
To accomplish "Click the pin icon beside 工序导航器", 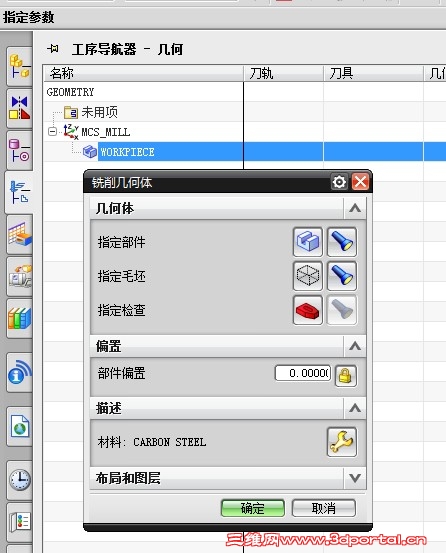I will tap(53, 48).
